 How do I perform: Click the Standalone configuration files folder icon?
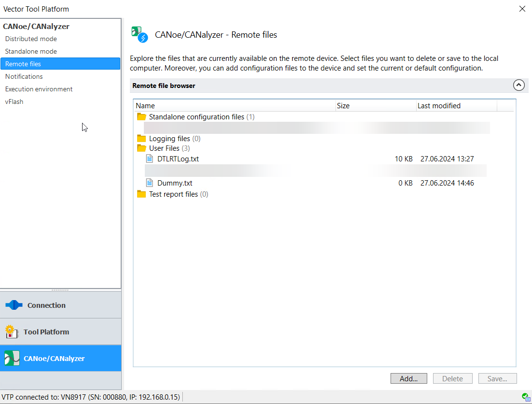click(141, 117)
